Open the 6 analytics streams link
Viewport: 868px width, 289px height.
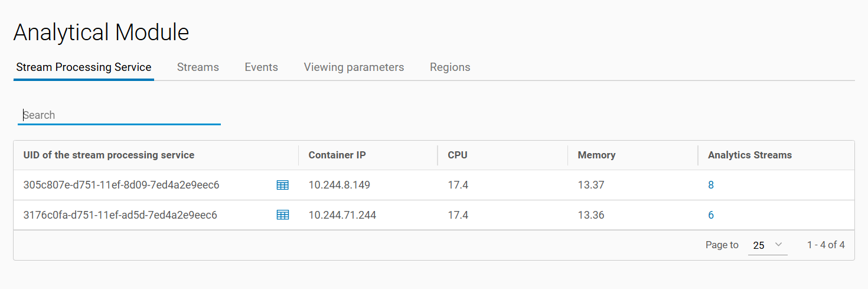click(x=711, y=215)
